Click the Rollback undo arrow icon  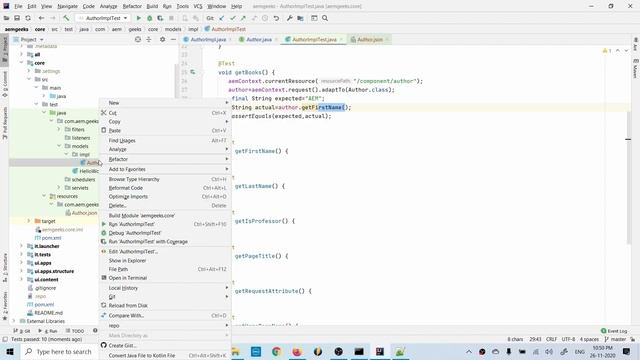click(276, 18)
